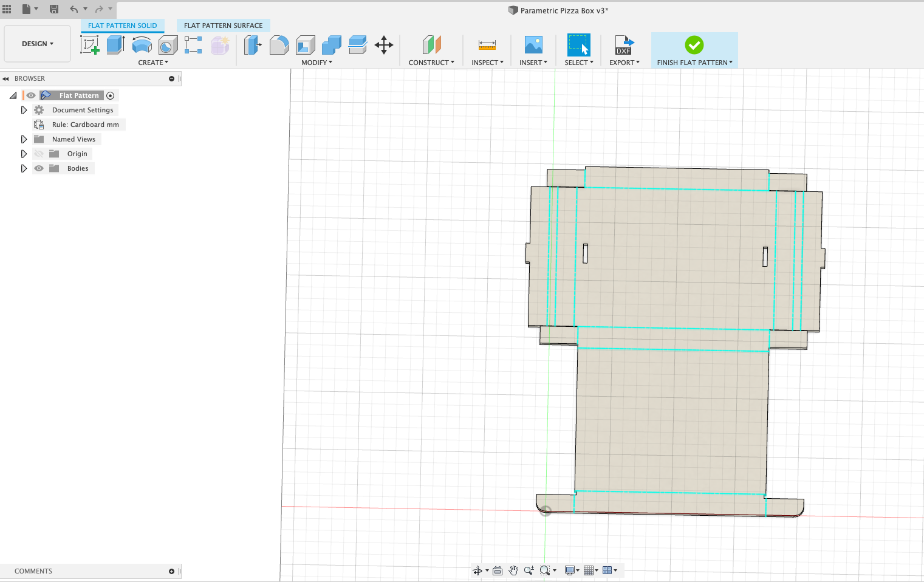Select the Extrude tool
924x582 pixels.
[x=115, y=44]
